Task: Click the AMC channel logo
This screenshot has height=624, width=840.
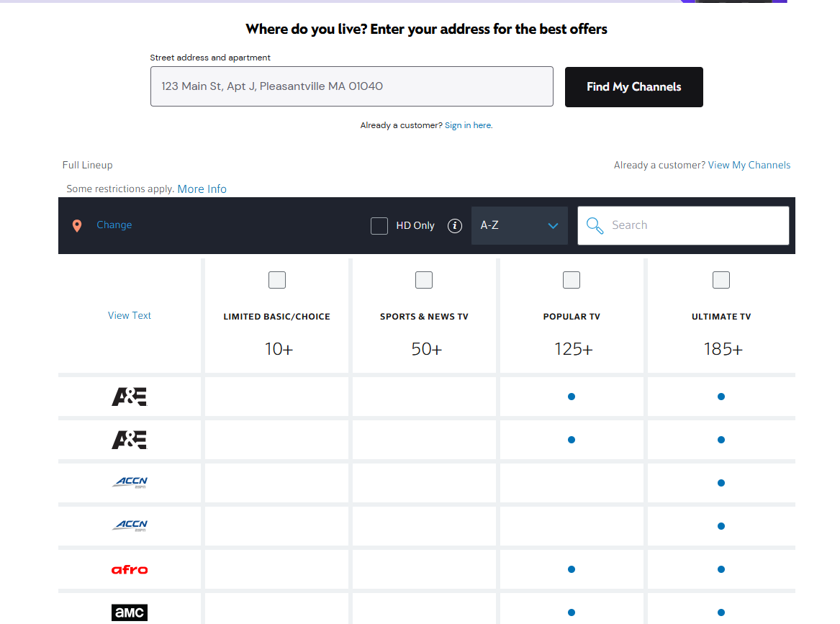Action: point(129,612)
